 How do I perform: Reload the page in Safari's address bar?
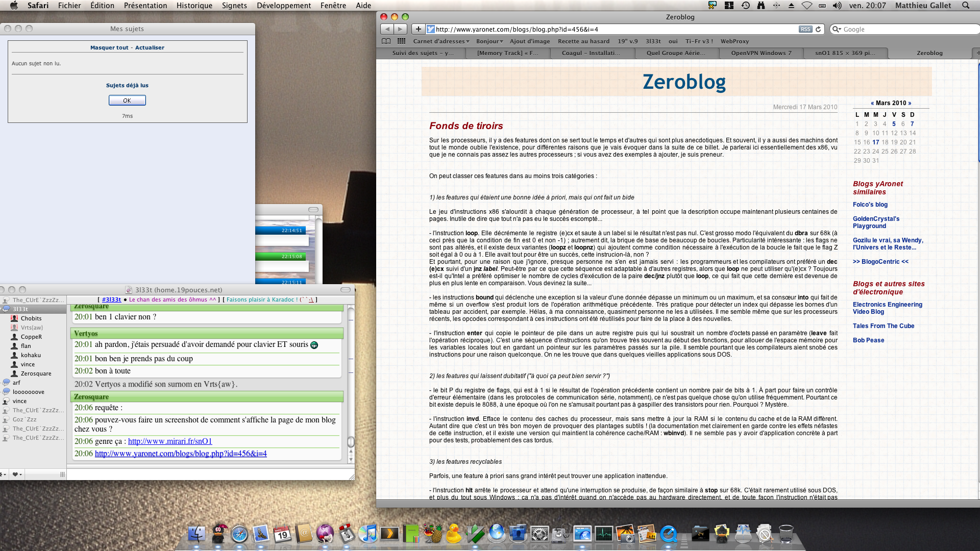click(x=818, y=29)
